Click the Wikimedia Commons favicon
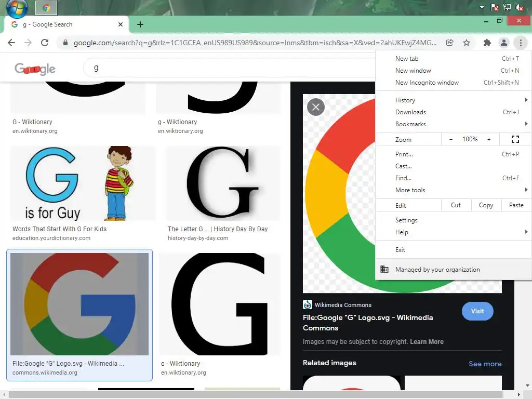The width and height of the screenshot is (532, 399). tap(308, 304)
